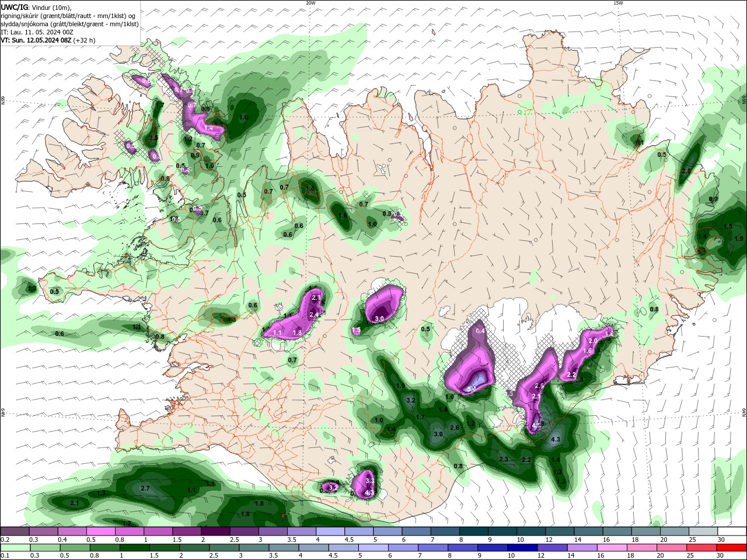Click the pink 16 mm rain scale swatch
Viewport: 747px width, 560px height.
pos(612,548)
